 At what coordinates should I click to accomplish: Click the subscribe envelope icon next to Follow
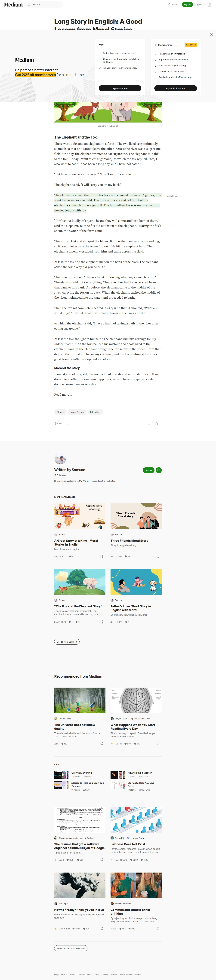point(159,470)
